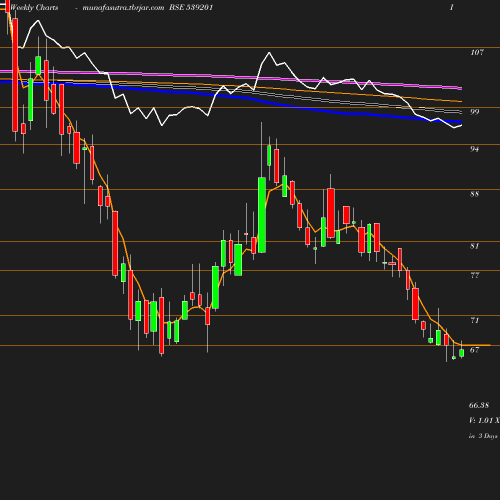Click the 'in 3 Days' text
Image resolution: width=500 pixels, height=500 pixels.
(483, 436)
